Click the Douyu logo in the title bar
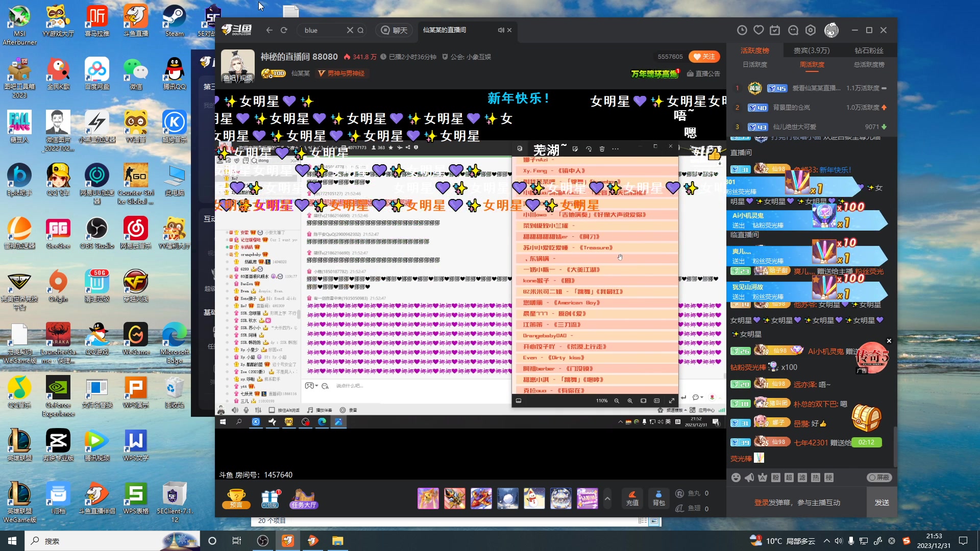This screenshot has height=551, width=980. coord(236,30)
